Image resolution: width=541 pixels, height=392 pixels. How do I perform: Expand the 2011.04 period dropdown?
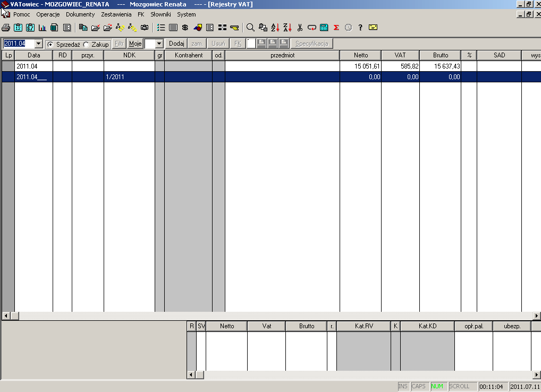38,44
